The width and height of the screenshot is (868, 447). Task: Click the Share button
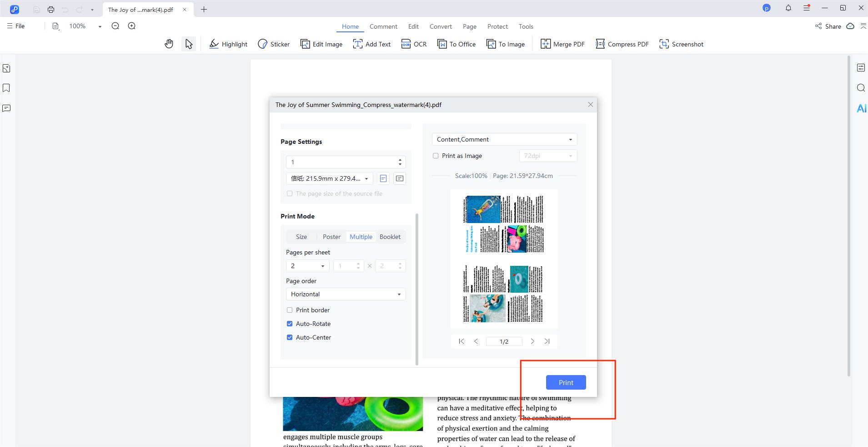(x=828, y=26)
